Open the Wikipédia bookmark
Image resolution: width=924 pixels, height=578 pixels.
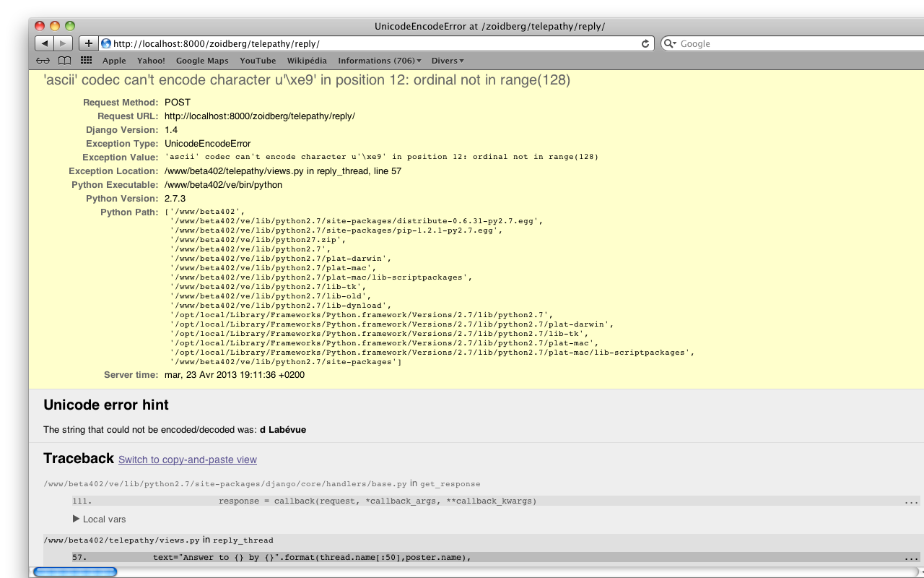pos(307,61)
